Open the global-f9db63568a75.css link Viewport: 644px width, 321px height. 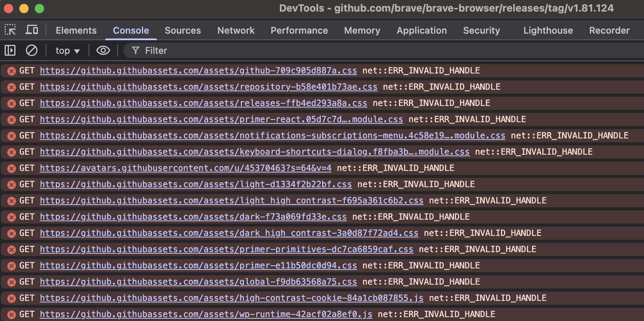pyautogui.click(x=198, y=282)
